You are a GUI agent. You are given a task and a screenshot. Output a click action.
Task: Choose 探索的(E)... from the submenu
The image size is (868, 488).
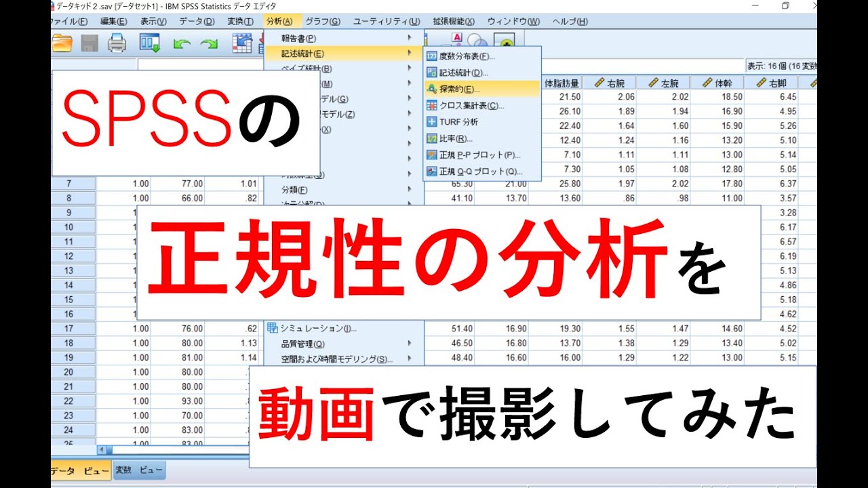tap(482, 89)
